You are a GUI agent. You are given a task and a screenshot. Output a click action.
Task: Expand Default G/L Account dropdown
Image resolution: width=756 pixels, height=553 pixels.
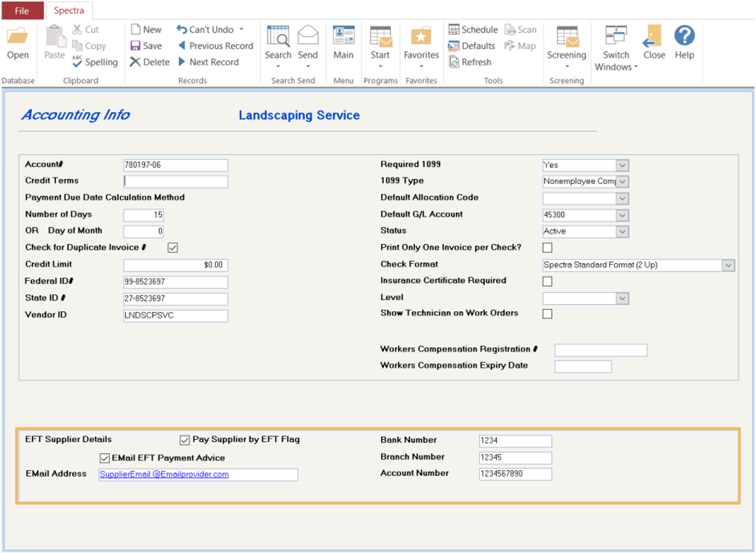point(623,215)
